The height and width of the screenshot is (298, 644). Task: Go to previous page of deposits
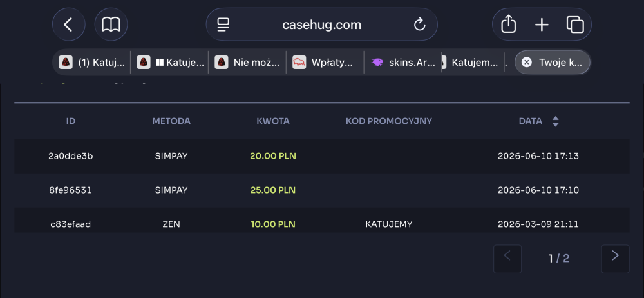tap(507, 259)
